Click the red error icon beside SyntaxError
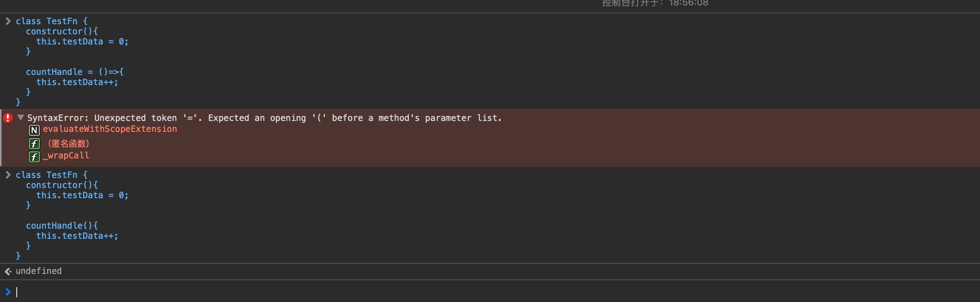Viewport: 980px width, 302px height. [x=8, y=118]
